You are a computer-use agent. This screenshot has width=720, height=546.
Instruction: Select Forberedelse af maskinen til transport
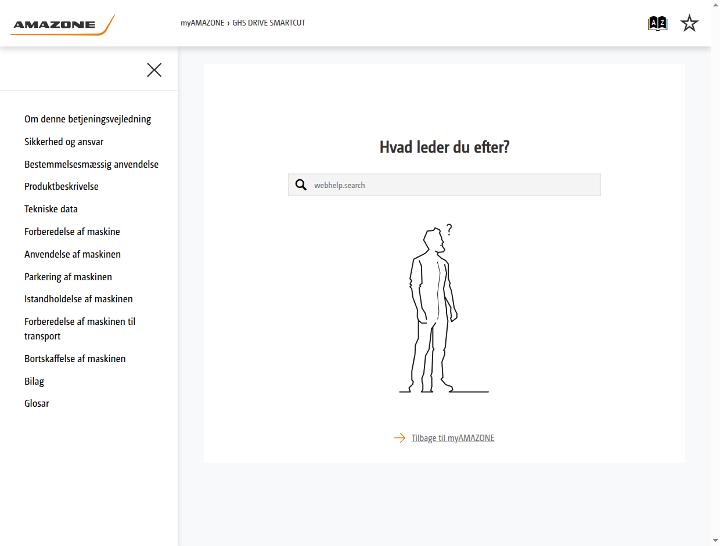point(80,329)
